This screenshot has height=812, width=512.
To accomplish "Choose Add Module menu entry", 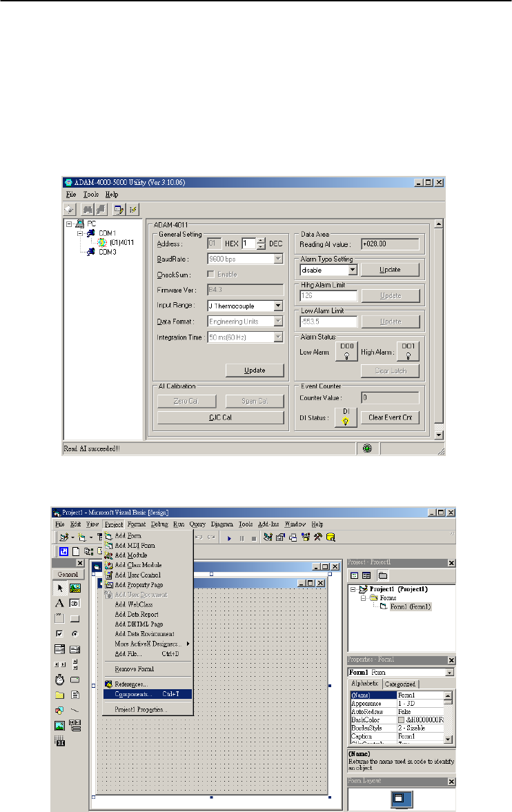I will [148, 555].
